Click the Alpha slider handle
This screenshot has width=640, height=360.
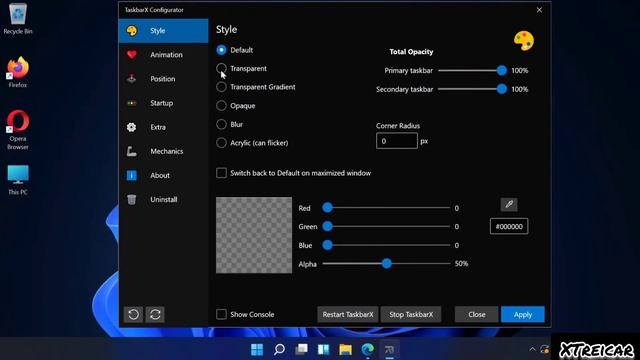pyautogui.click(x=387, y=264)
